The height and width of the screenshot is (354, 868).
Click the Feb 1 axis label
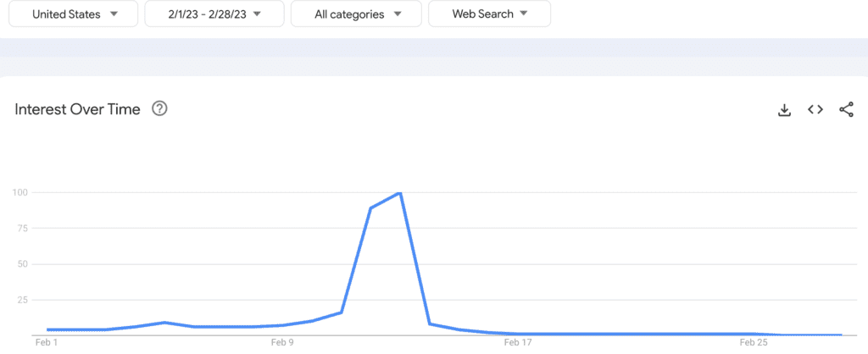coord(46,343)
